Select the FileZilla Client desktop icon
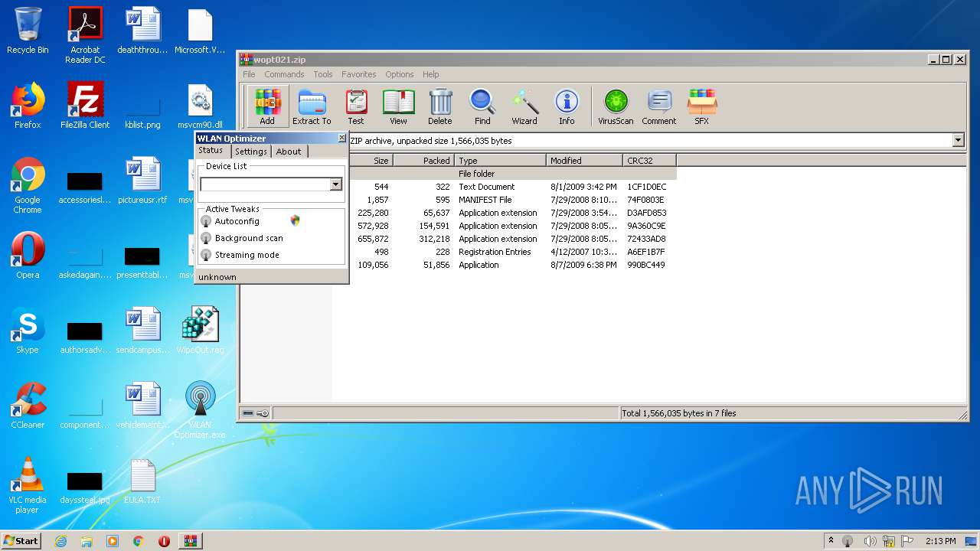The image size is (980, 551). click(85, 106)
